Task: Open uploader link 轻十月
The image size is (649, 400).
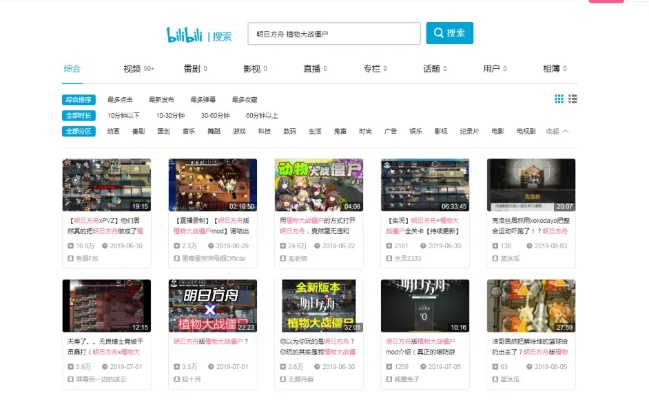Action: tap(191, 379)
